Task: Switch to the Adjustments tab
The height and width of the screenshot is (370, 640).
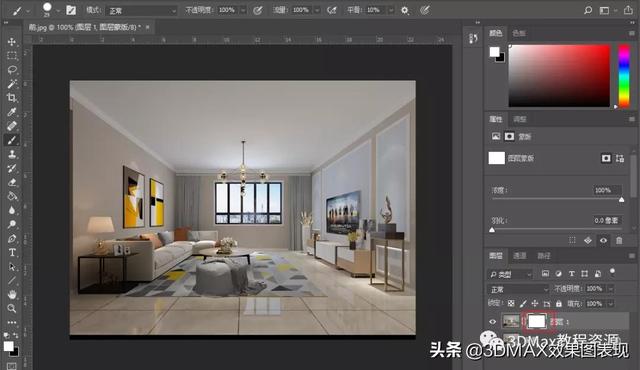Action: [520, 119]
